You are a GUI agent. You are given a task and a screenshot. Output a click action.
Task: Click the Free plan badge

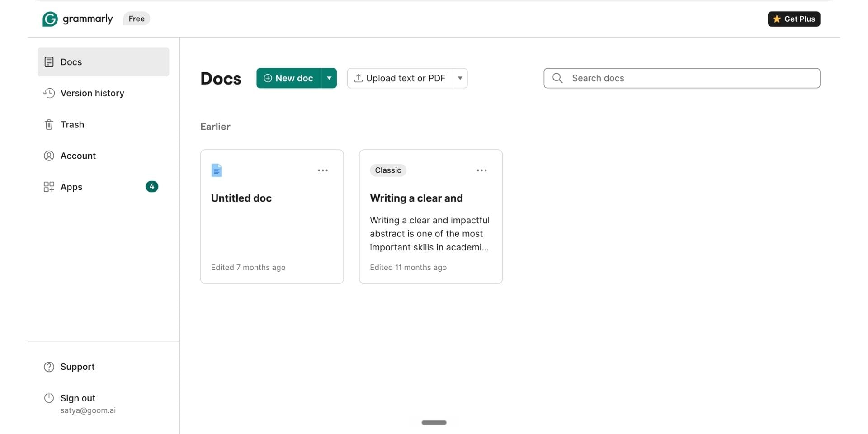[x=137, y=19]
